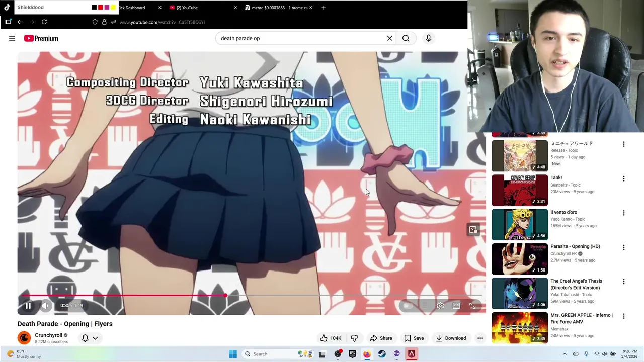Expand the system tray hidden icons chevron
Viewport: 644px width, 362px height.
coord(565,354)
